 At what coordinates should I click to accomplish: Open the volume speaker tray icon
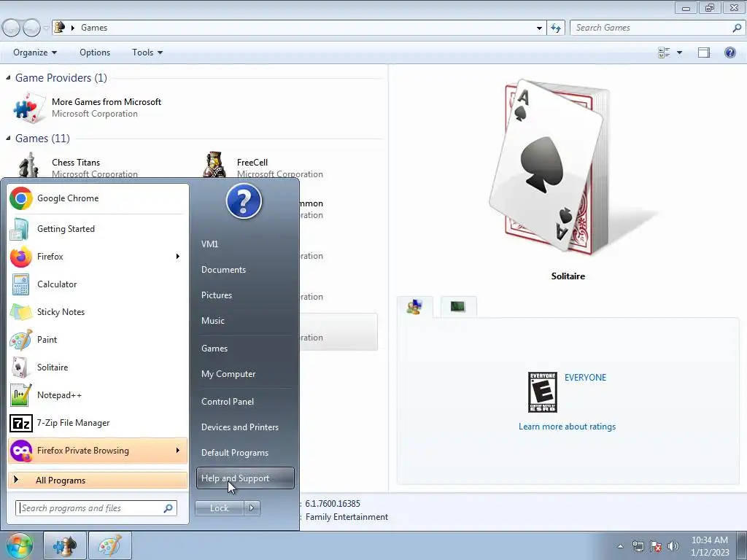(x=673, y=546)
